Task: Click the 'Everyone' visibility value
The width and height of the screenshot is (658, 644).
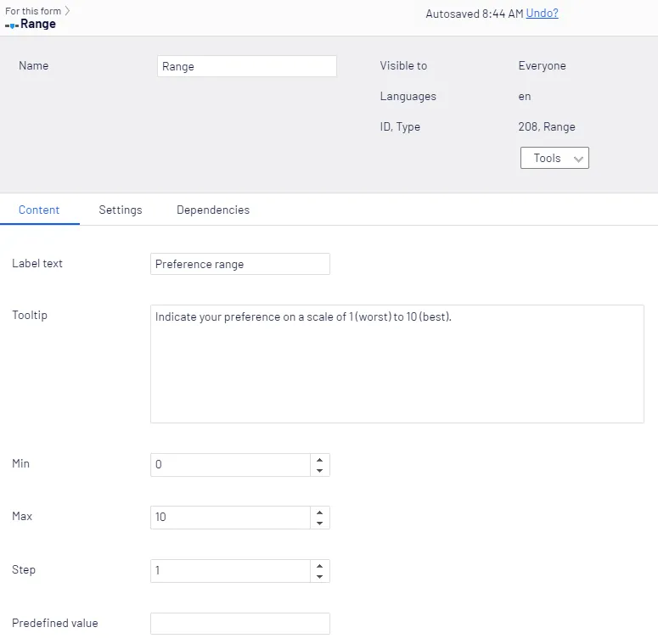Action: [542, 66]
